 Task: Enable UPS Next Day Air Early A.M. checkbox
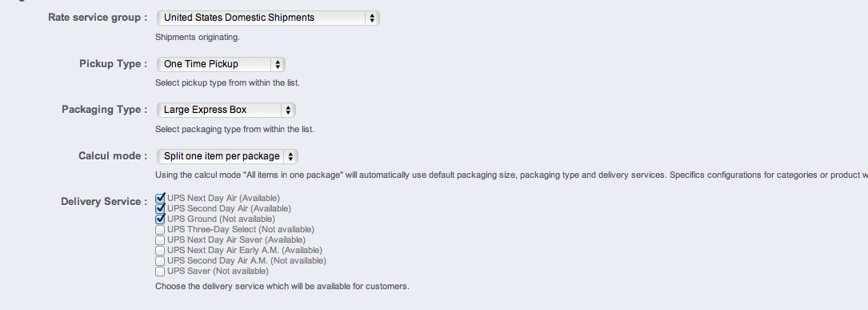click(x=160, y=251)
